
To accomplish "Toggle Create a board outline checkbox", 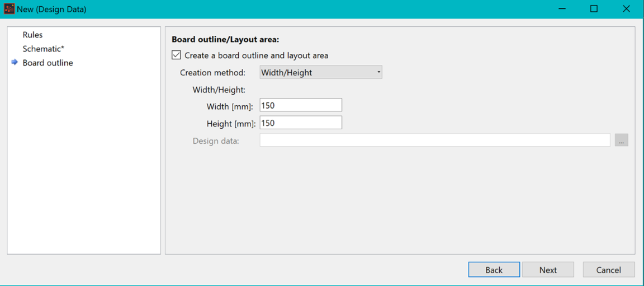I will tap(176, 55).
